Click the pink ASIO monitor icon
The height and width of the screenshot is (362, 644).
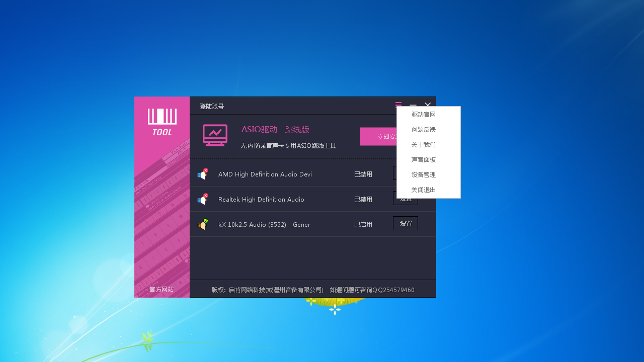coord(215,135)
